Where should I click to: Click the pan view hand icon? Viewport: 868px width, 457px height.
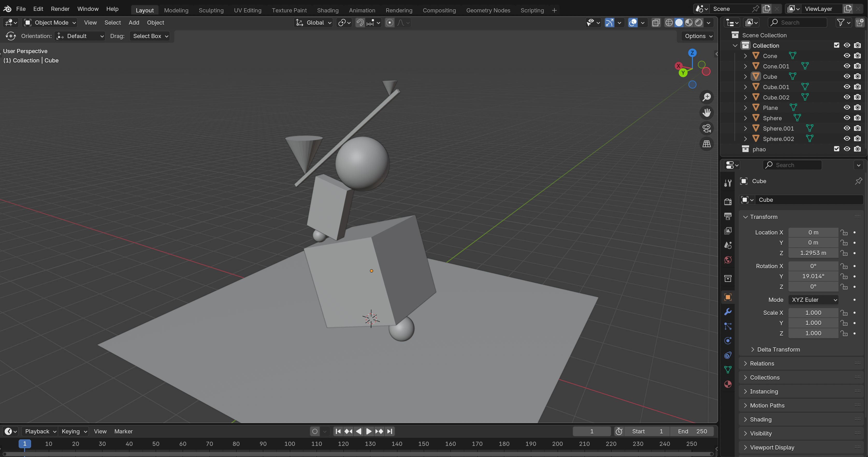[707, 112]
